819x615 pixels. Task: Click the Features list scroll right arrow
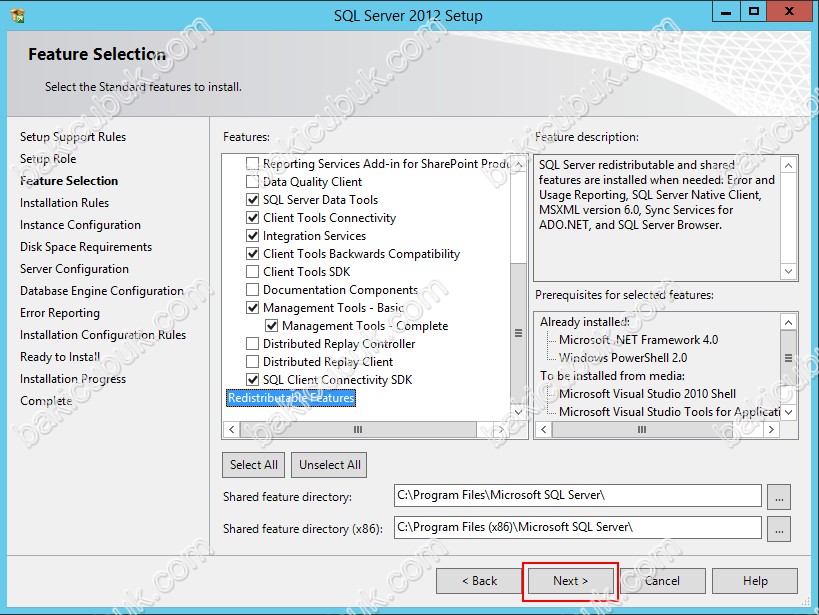coord(501,430)
